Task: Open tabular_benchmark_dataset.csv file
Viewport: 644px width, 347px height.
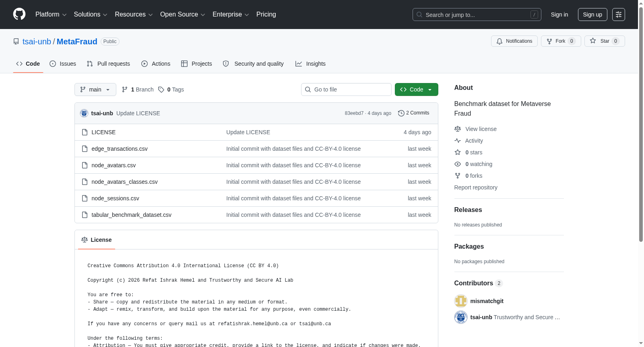Action: click(131, 215)
